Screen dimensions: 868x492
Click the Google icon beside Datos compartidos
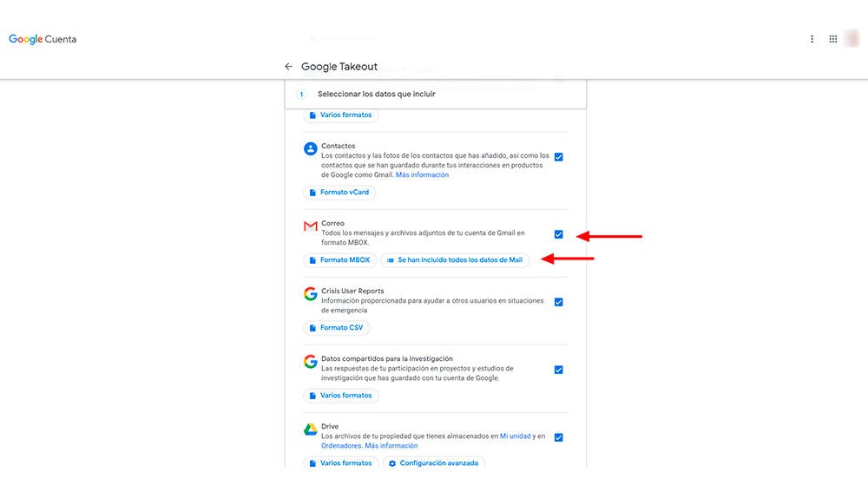click(311, 361)
